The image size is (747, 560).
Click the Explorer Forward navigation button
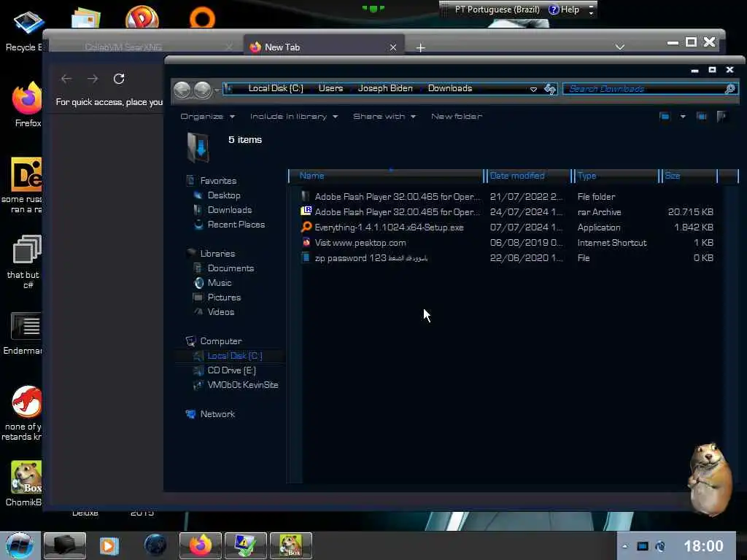[203, 89]
